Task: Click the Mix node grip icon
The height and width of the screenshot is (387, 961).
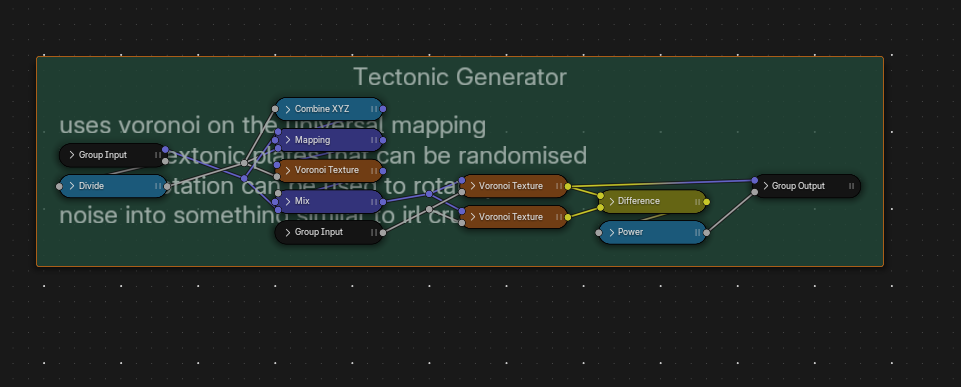Action: click(x=374, y=201)
